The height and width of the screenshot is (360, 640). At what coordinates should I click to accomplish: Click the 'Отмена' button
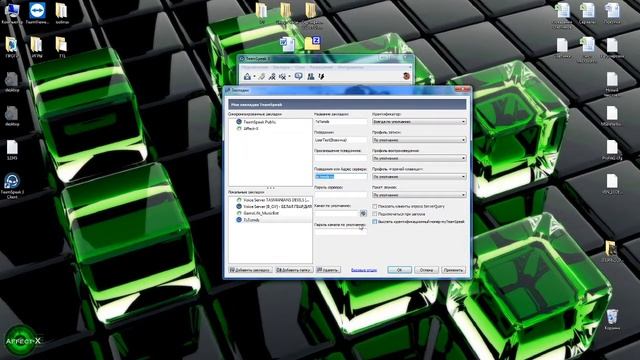click(x=426, y=270)
